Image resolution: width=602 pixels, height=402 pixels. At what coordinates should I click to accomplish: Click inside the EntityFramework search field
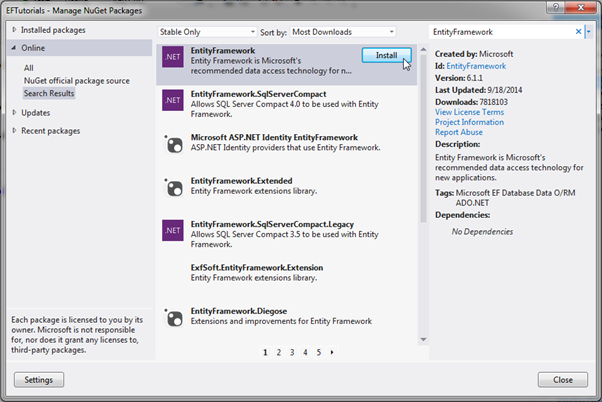coord(501,32)
